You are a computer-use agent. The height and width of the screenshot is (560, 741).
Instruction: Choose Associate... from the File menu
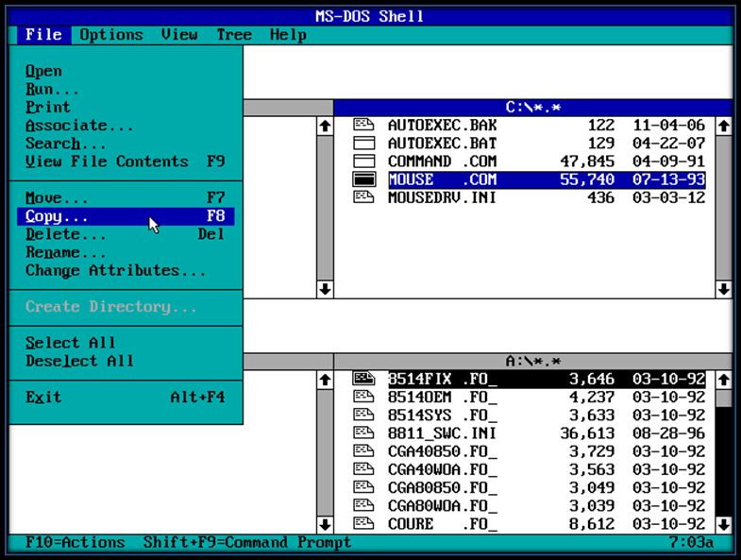click(126, 126)
